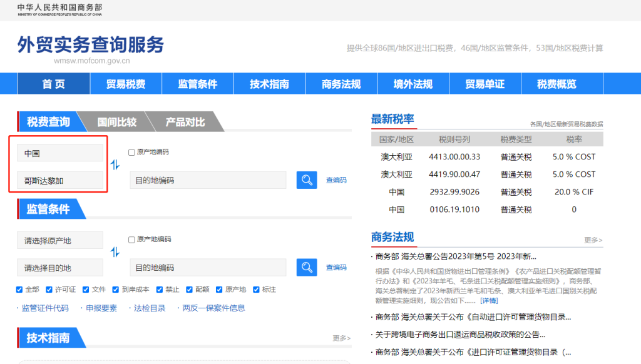The image size is (641, 364).
Task: Click the 技术指南 section heading
Action: point(48,338)
